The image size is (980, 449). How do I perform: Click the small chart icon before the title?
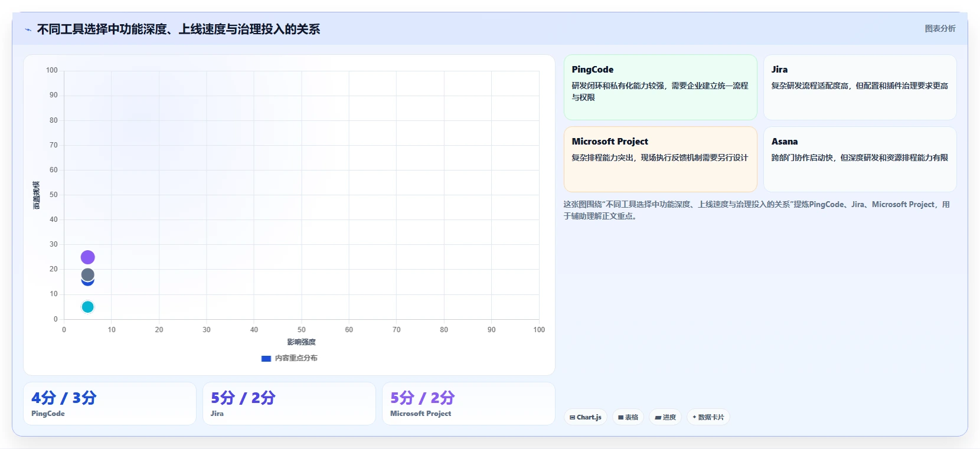pos(28,30)
